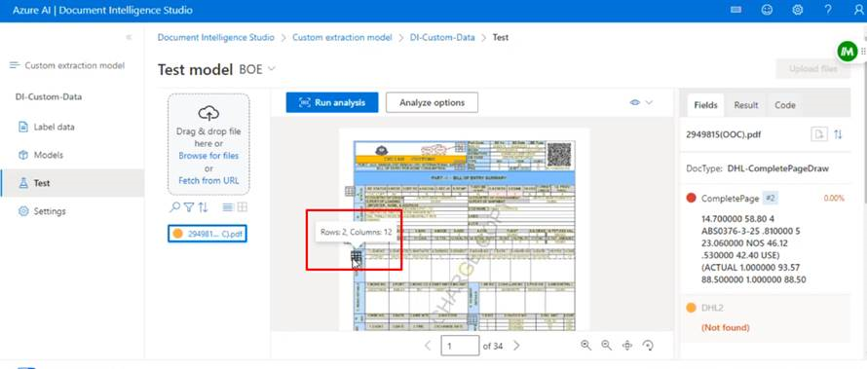Image resolution: width=868 pixels, height=370 pixels.
Task: Rotate the document preview
Action: [648, 345]
